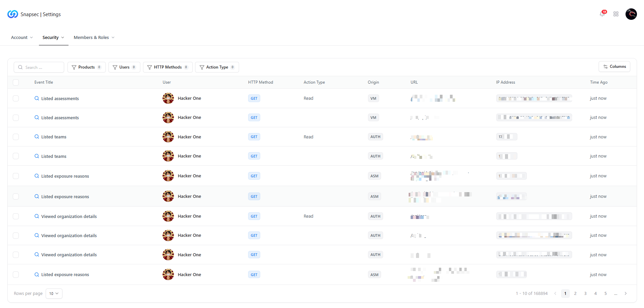
Task: Toggle the select-all checkbox in the table header
Action: (x=16, y=82)
